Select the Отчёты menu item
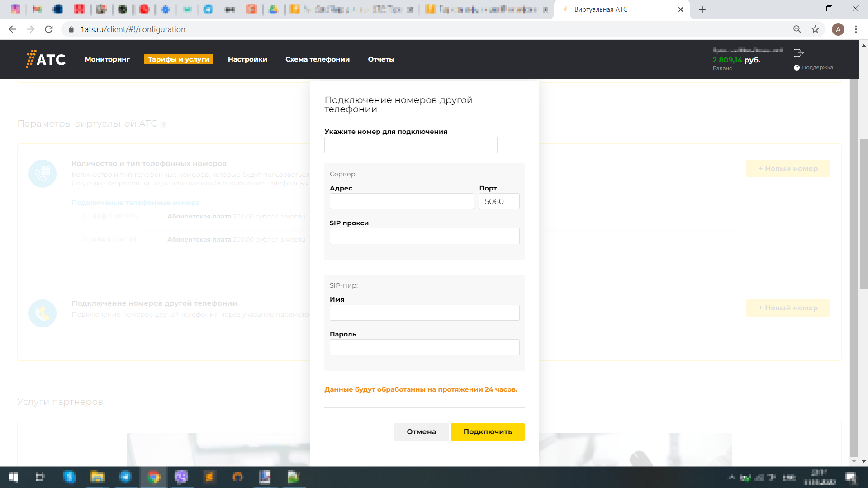 (x=381, y=59)
